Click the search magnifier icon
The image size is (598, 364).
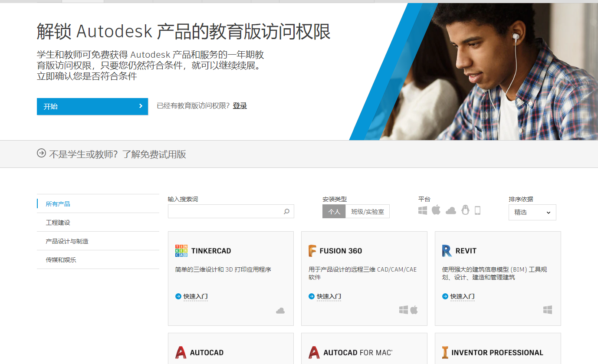coord(286,212)
